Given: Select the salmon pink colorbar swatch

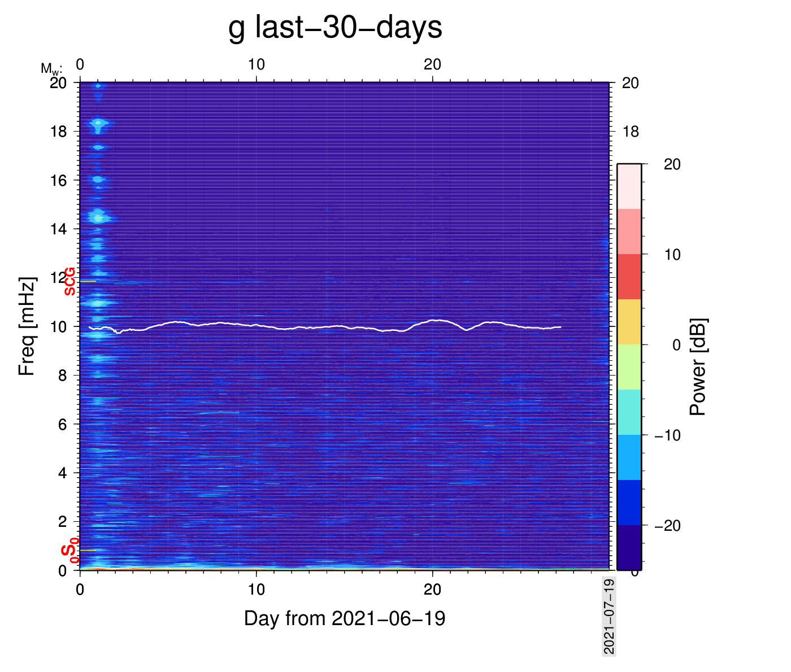Looking at the screenshot, I should [x=629, y=232].
